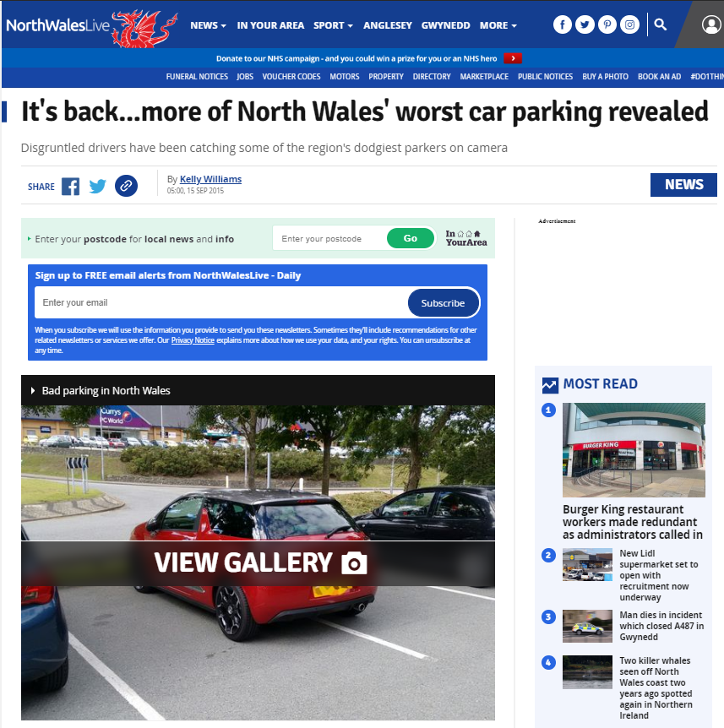The height and width of the screenshot is (728, 724).
Task: Focus the Enter your email field
Action: [221, 302]
